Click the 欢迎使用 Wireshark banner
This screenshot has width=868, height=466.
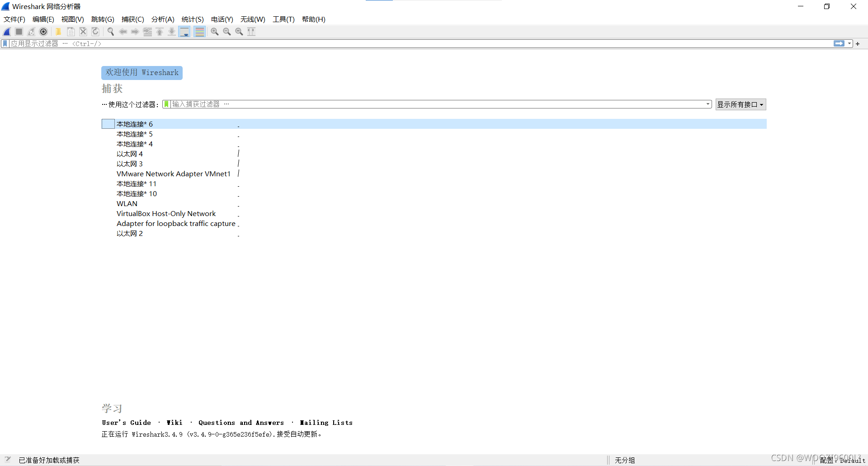click(142, 73)
